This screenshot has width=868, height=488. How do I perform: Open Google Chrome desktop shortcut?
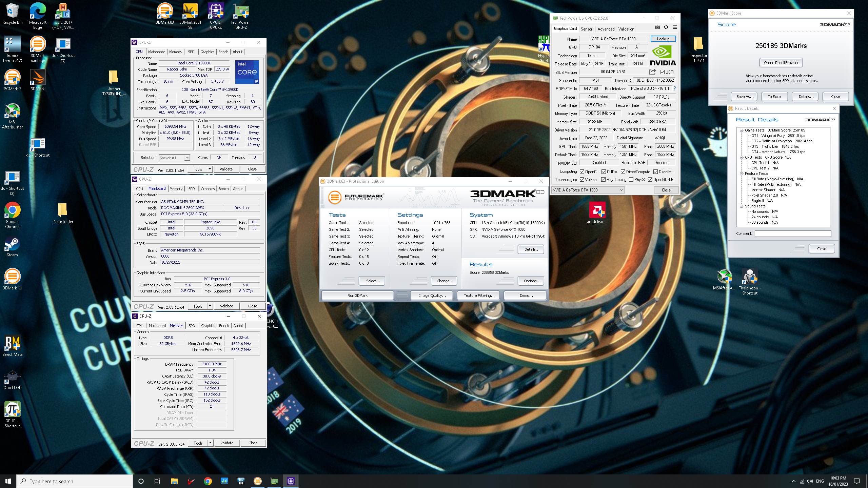tap(12, 216)
